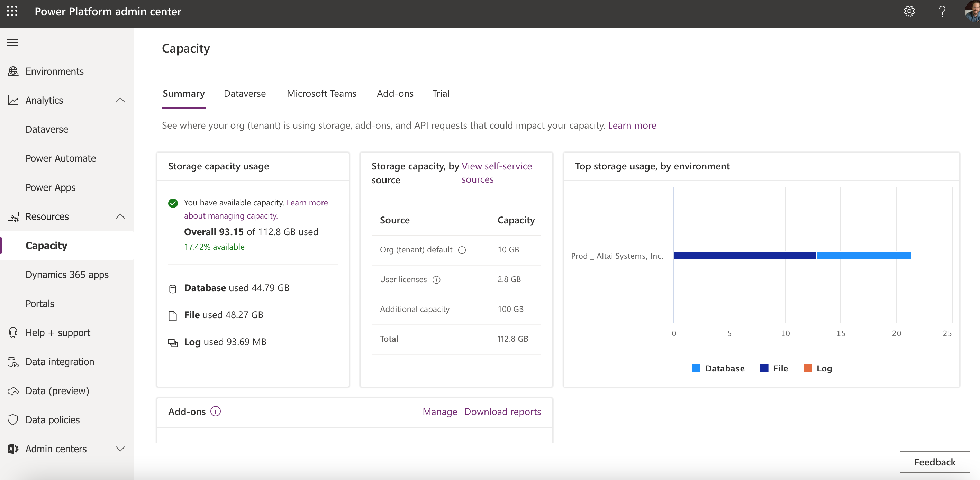Viewport: 980px width, 480px height.
Task: Click the help question mark icon
Action: (942, 11)
